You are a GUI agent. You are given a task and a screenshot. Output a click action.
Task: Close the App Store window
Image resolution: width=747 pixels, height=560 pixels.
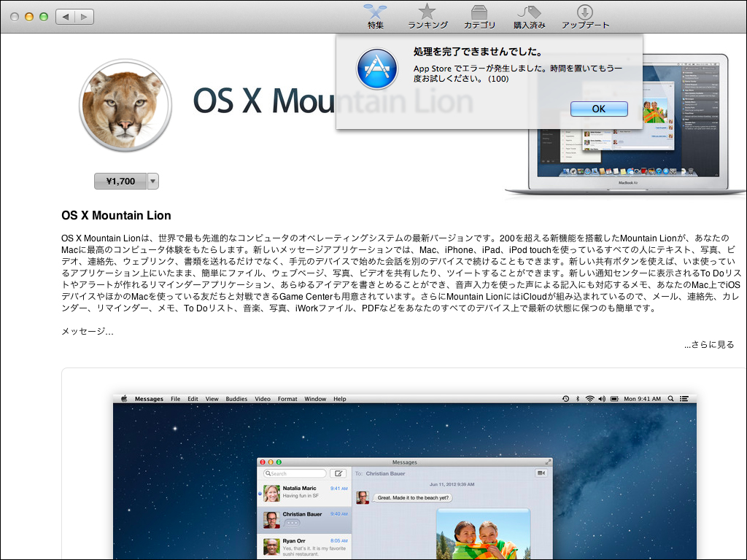15,17
